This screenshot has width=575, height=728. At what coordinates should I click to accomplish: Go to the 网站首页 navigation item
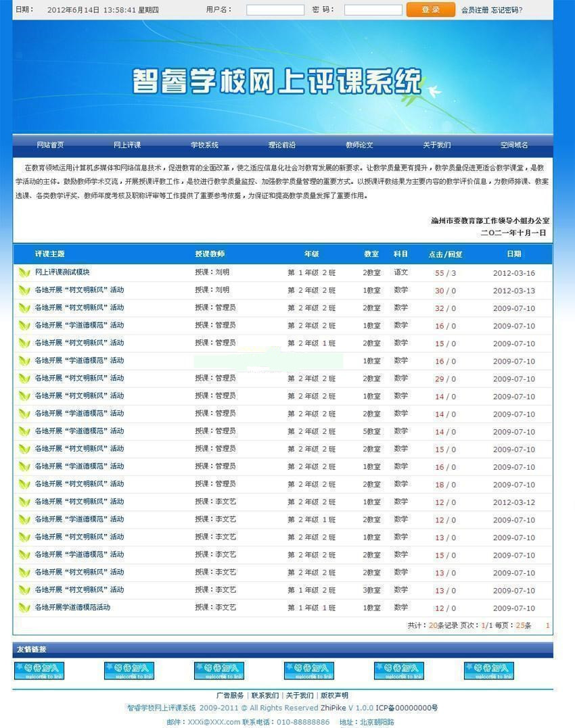pyautogui.click(x=50, y=145)
